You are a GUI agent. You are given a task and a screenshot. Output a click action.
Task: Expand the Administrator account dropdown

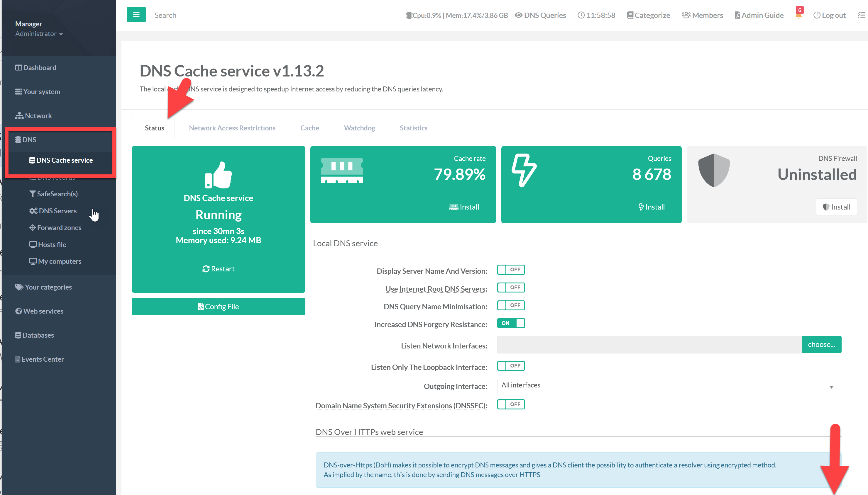[x=39, y=34]
